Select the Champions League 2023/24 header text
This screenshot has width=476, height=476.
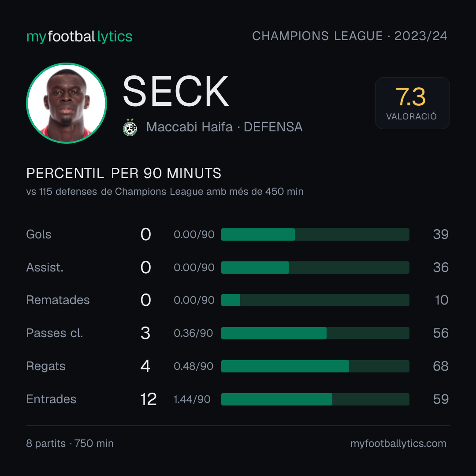click(350, 36)
